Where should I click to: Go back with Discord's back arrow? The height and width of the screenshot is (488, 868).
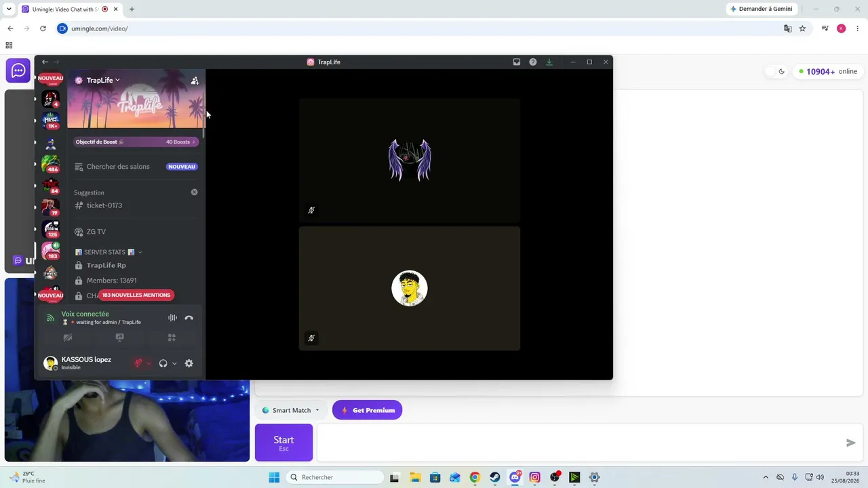45,62
